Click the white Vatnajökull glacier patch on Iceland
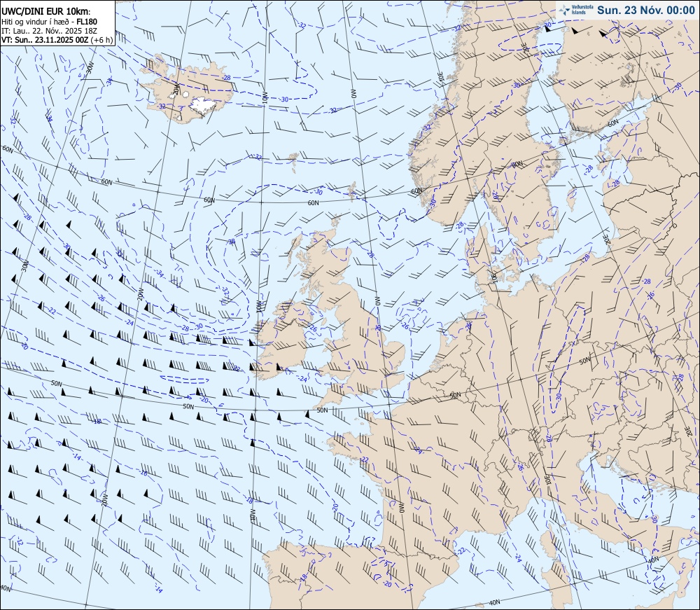Screen dimensions: 700x610 pos(204,106)
